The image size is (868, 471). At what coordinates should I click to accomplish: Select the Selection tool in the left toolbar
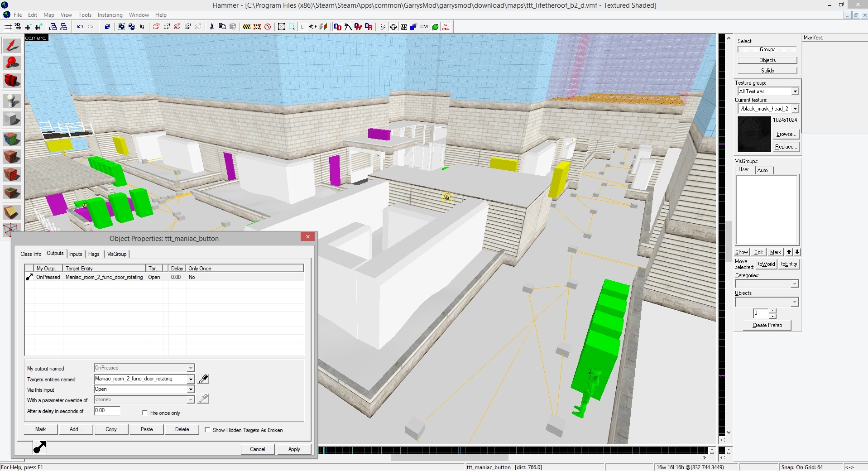point(12,46)
